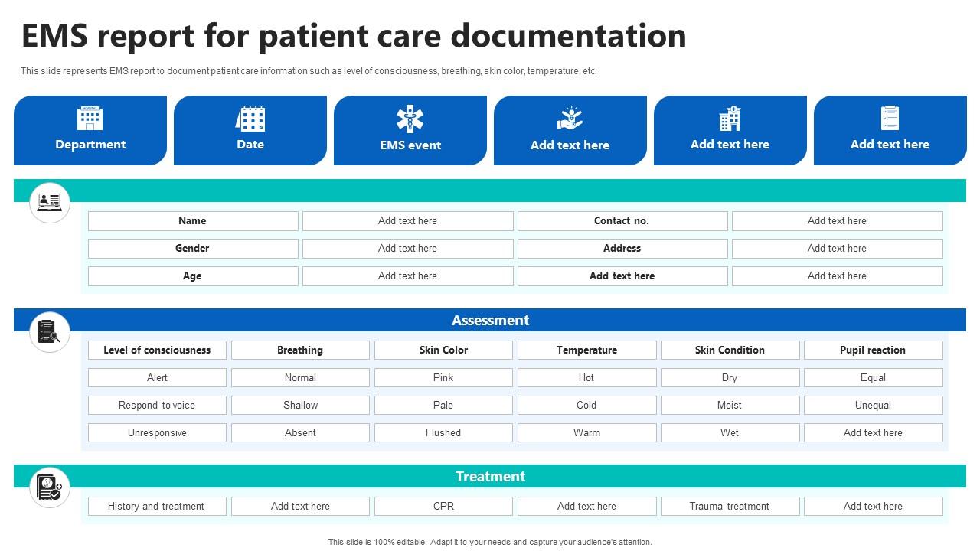Click the Department blue button
This screenshot has width=980, height=551.
90,144
